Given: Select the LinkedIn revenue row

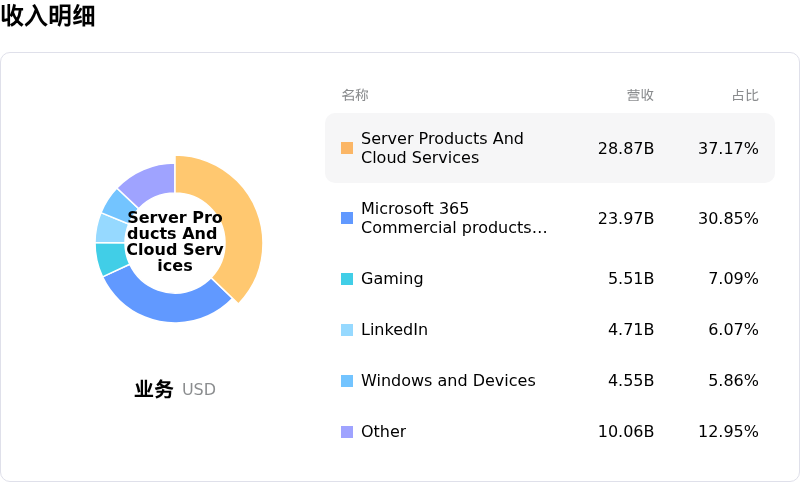Looking at the screenshot, I should coord(550,330).
